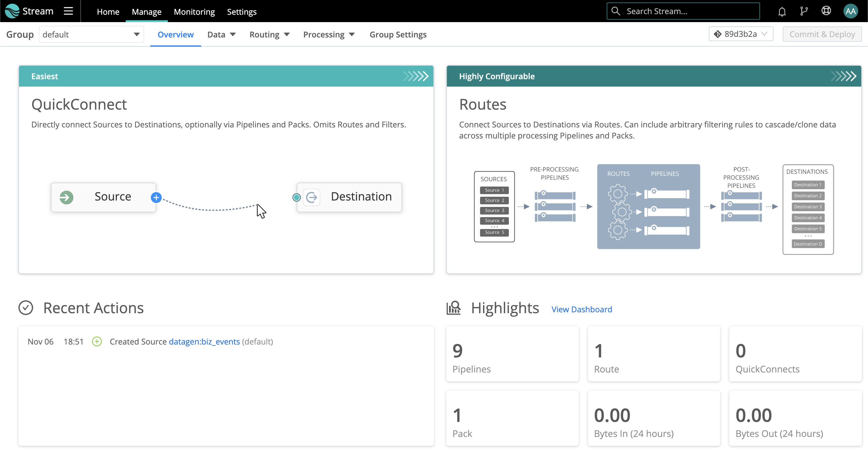Image resolution: width=868 pixels, height=452 pixels.
Task: Open the AA user avatar menu
Action: tap(851, 11)
